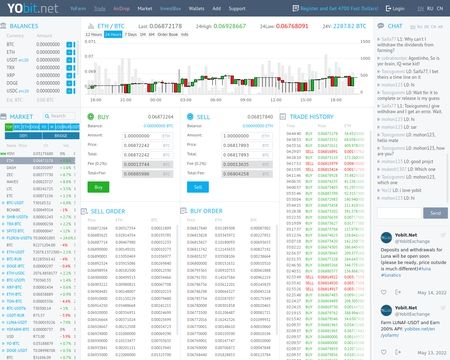Open the Market menu item
The width and height of the screenshot is (450, 360).
coord(145,9)
